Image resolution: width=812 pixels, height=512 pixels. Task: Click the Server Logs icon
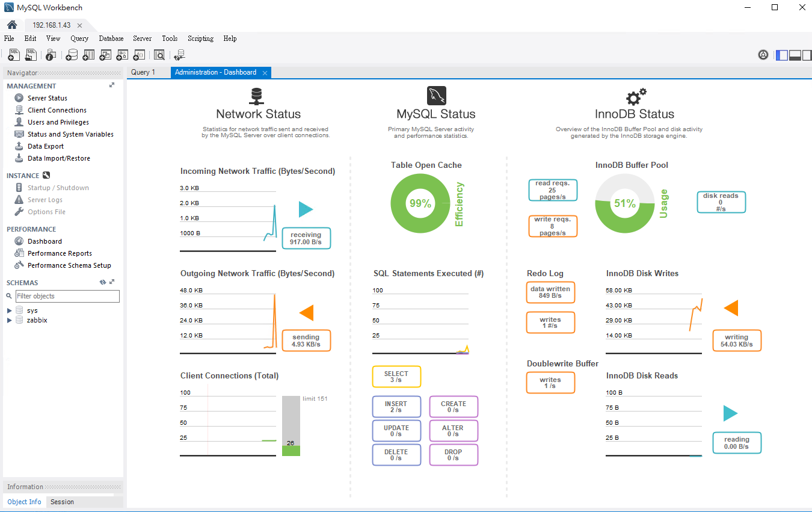[x=19, y=200]
